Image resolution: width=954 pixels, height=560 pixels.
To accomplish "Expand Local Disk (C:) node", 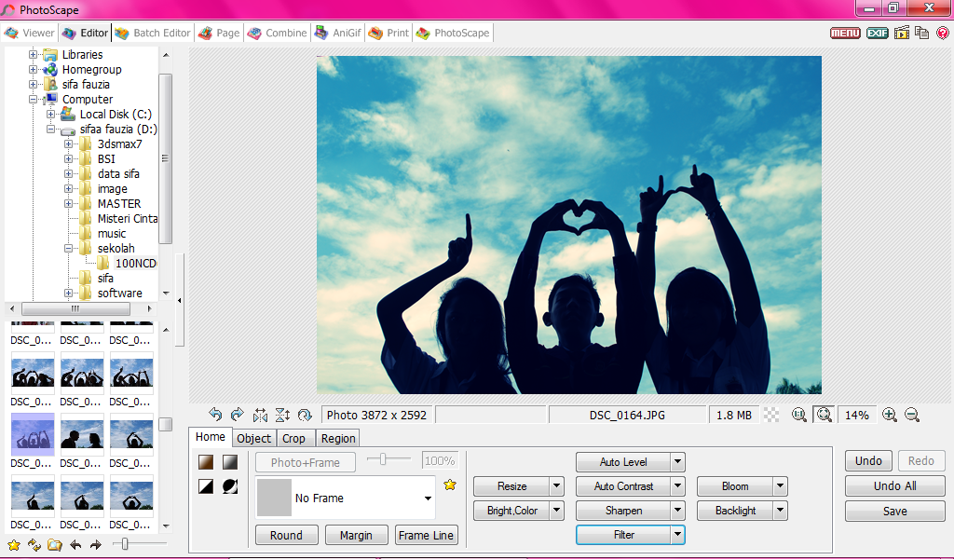I will 50,114.
